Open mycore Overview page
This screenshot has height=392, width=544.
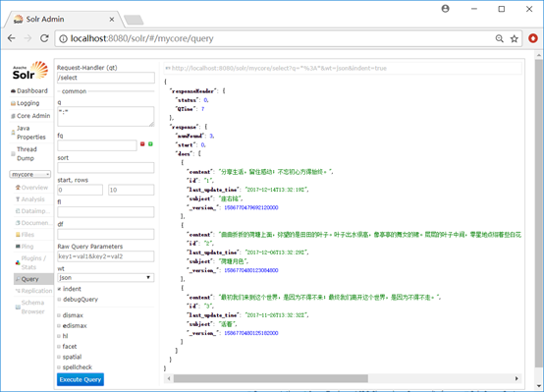point(31,188)
